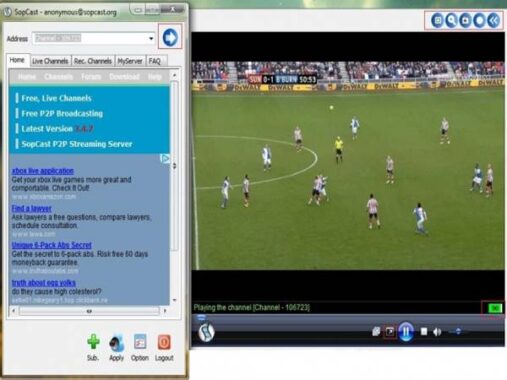Screen dimensions: 507x380
Task: Click the round record icon in the player toolbar
Action: [480, 20]
